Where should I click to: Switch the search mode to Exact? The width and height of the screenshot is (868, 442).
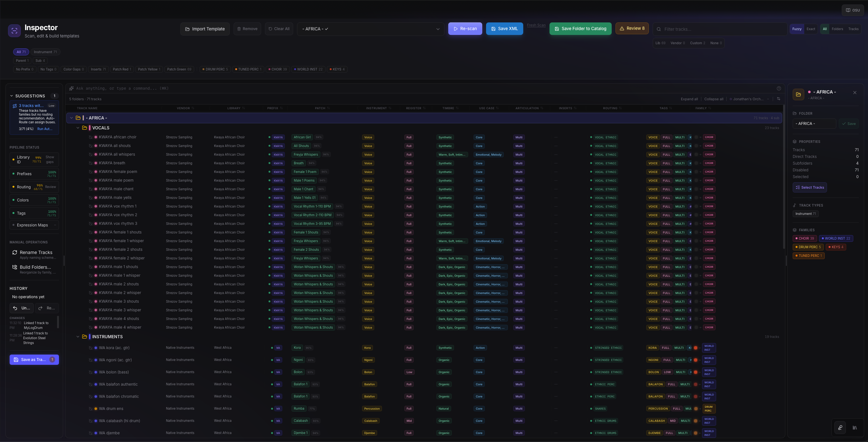point(811,29)
